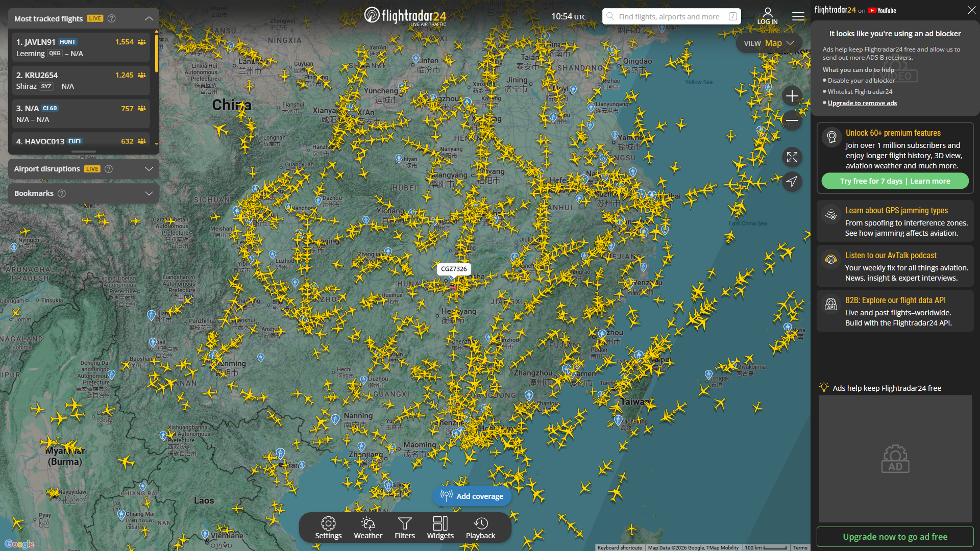This screenshot has width=980, height=551.
Task: Open the Weather layers icon
Action: pos(368,528)
